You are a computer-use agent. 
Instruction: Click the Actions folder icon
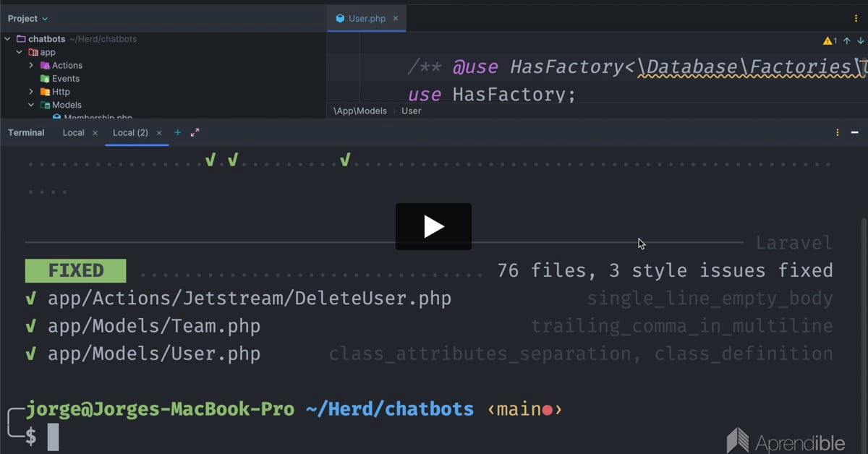coord(45,65)
